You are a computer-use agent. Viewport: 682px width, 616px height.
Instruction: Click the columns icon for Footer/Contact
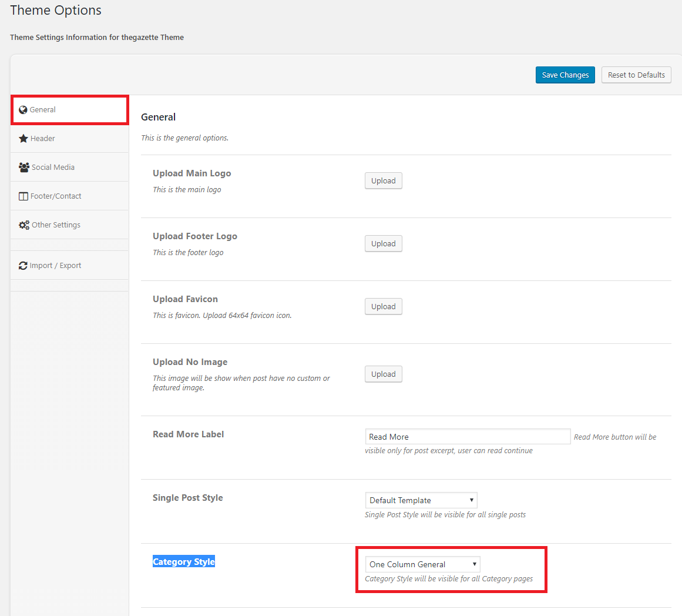(x=23, y=196)
